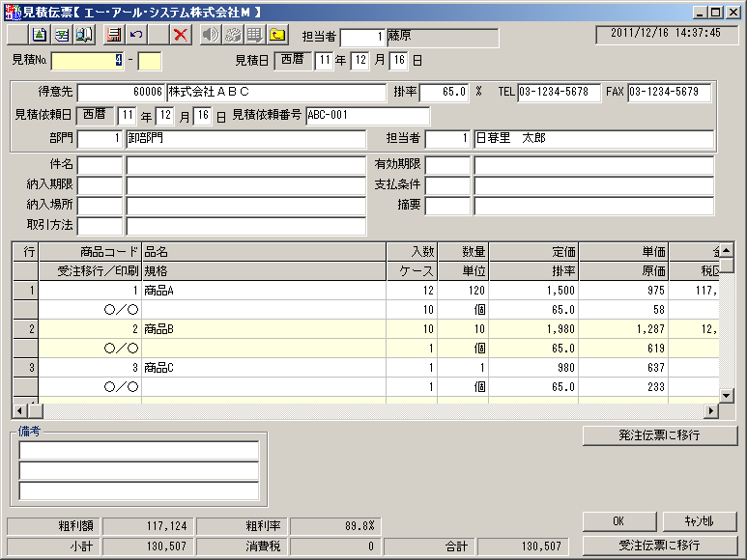747x560 pixels.
Task: Click the 発注伝票に移行 button
Action: click(660, 435)
